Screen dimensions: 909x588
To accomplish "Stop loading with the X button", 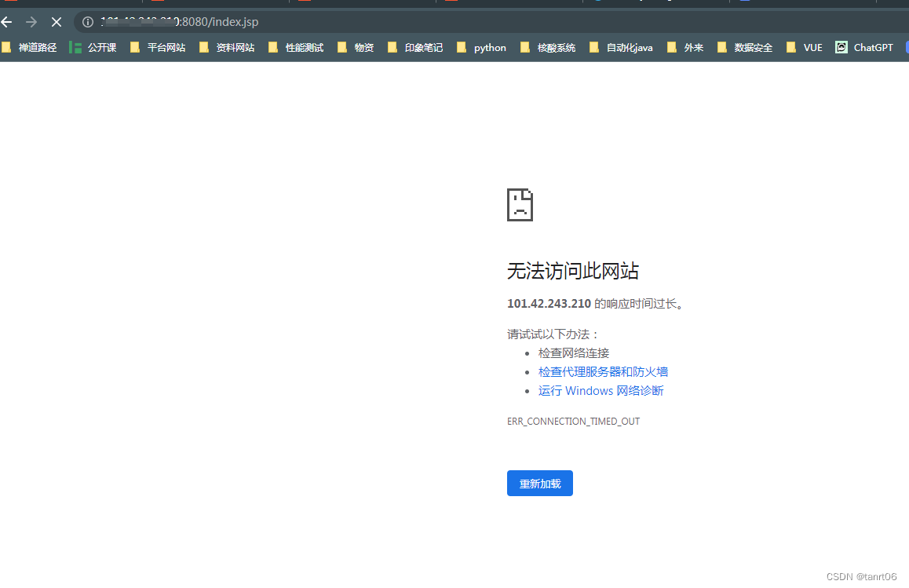I will [57, 22].
